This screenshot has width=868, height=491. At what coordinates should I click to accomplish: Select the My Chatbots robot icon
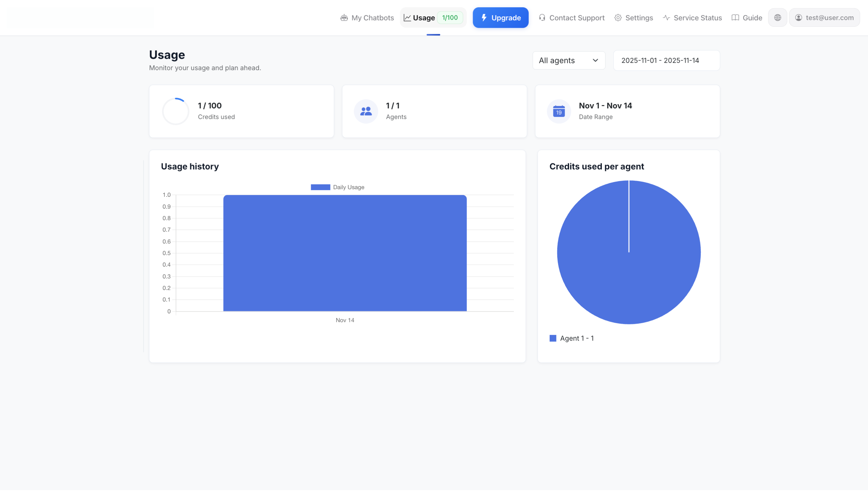(344, 18)
